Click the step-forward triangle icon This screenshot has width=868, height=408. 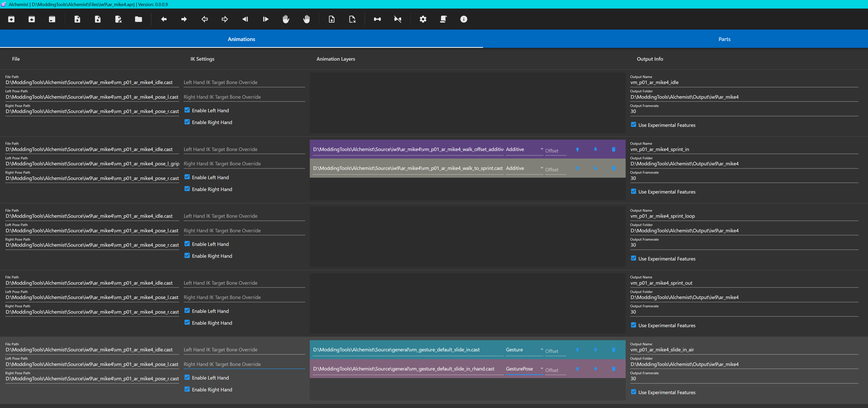[x=265, y=19]
